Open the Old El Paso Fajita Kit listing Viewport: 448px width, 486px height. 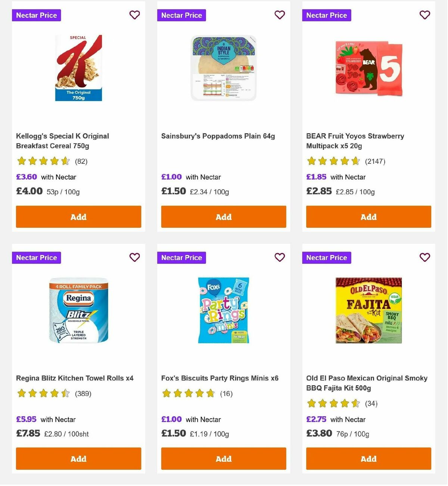pyautogui.click(x=366, y=383)
